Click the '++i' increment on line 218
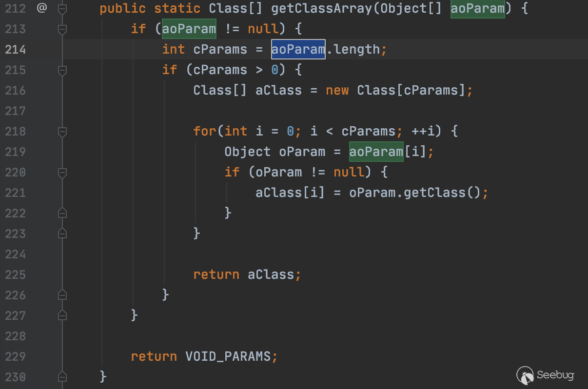Image resolution: width=588 pixels, height=389 pixels. (x=423, y=131)
